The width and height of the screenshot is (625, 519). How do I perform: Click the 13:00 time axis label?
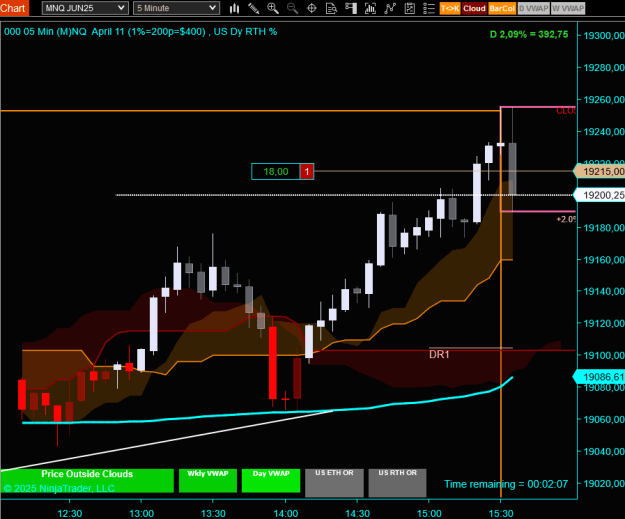[142, 513]
